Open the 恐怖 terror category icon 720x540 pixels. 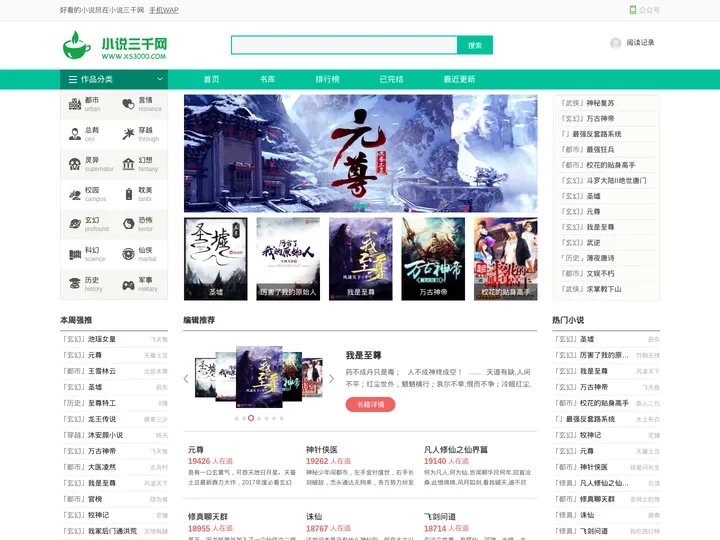(x=128, y=224)
